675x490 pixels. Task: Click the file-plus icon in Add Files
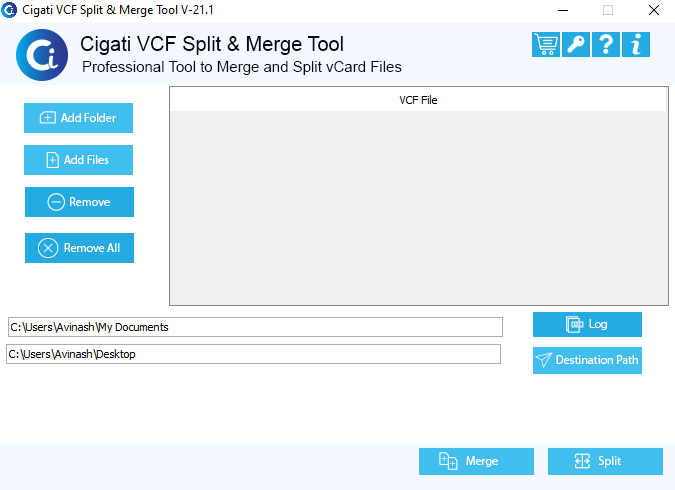(x=53, y=160)
